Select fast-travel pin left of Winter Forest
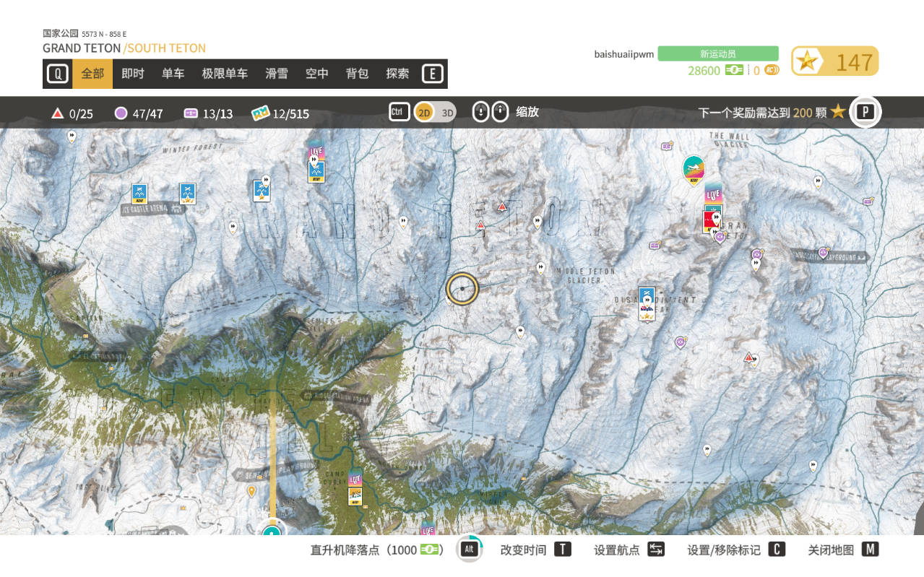The height and width of the screenshot is (577, 924). tap(72, 136)
